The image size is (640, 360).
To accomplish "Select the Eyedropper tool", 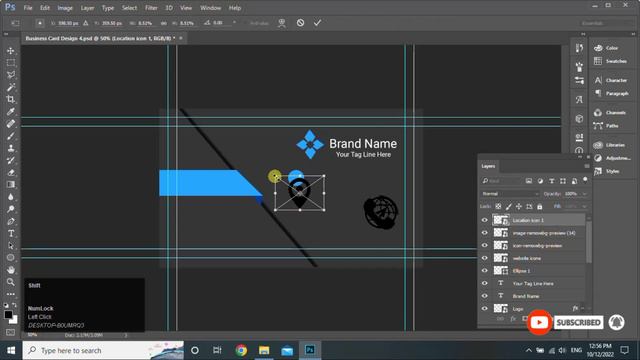I will tap(11, 111).
